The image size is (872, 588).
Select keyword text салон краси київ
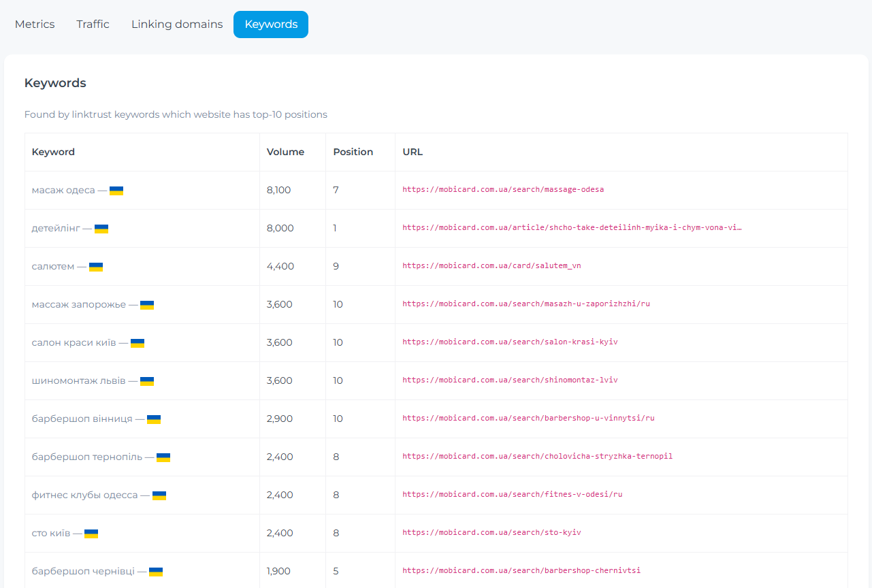(74, 343)
